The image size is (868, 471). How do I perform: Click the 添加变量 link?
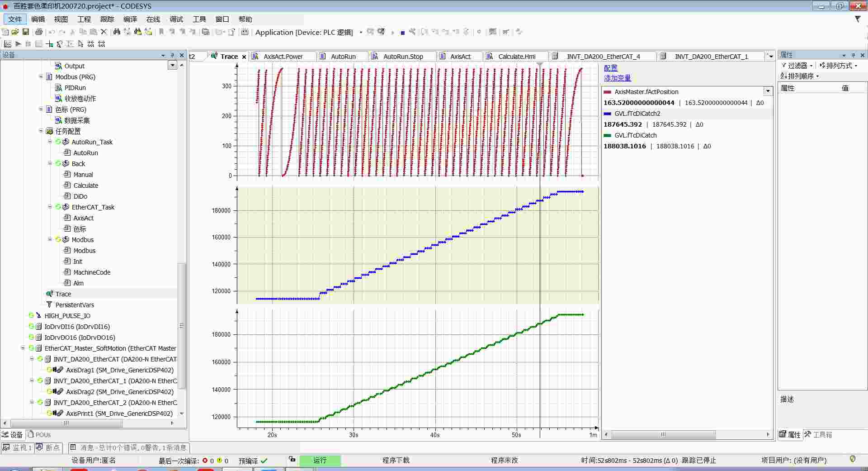(617, 78)
